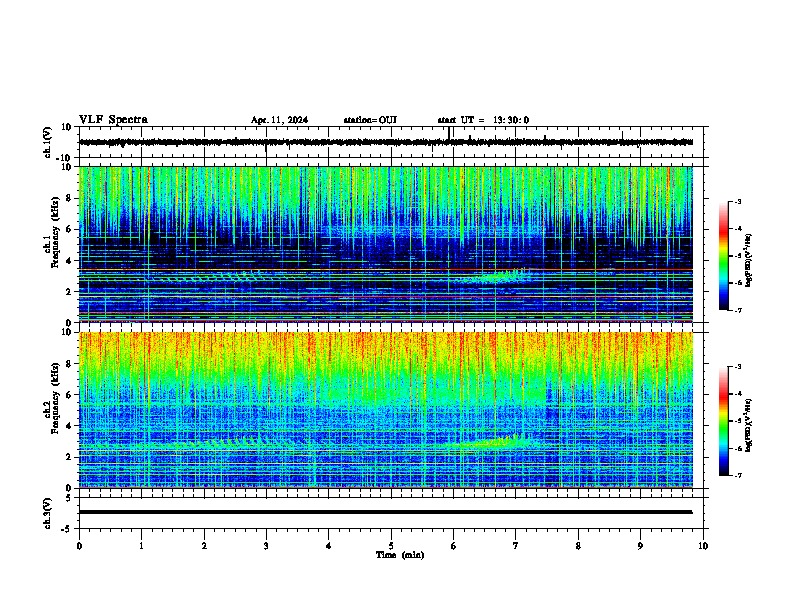Click the "-7" tick on ch.1 colorbar

(737, 310)
